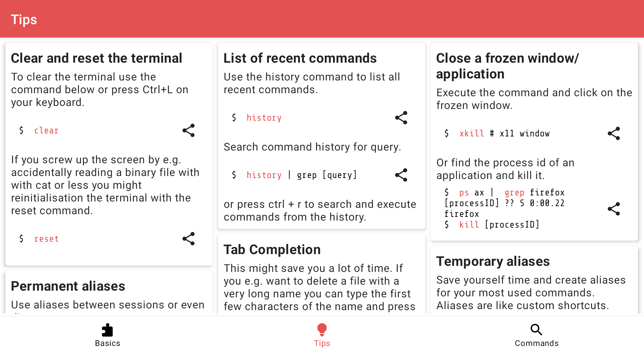This screenshot has height=354, width=644.
Task: Click the 'List of recent commands' heading
Action: tap(300, 58)
